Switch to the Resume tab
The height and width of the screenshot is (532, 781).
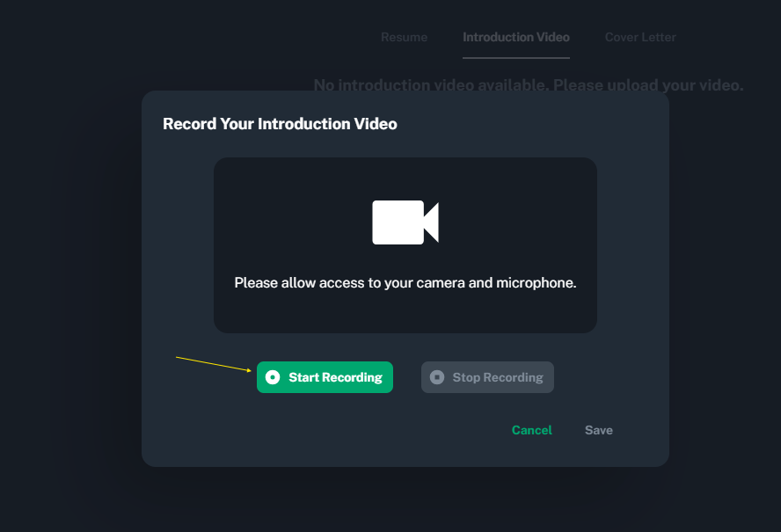(x=404, y=37)
